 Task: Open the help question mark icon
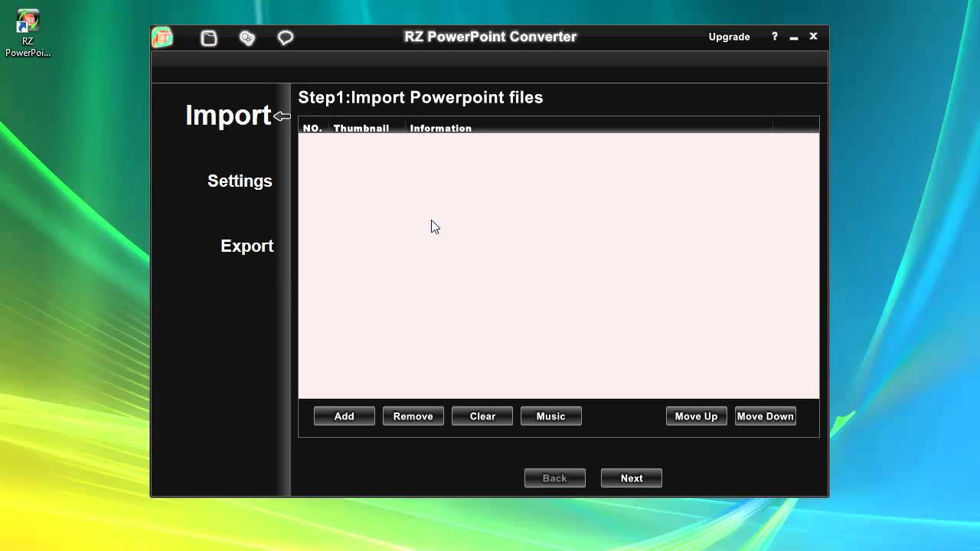point(774,37)
